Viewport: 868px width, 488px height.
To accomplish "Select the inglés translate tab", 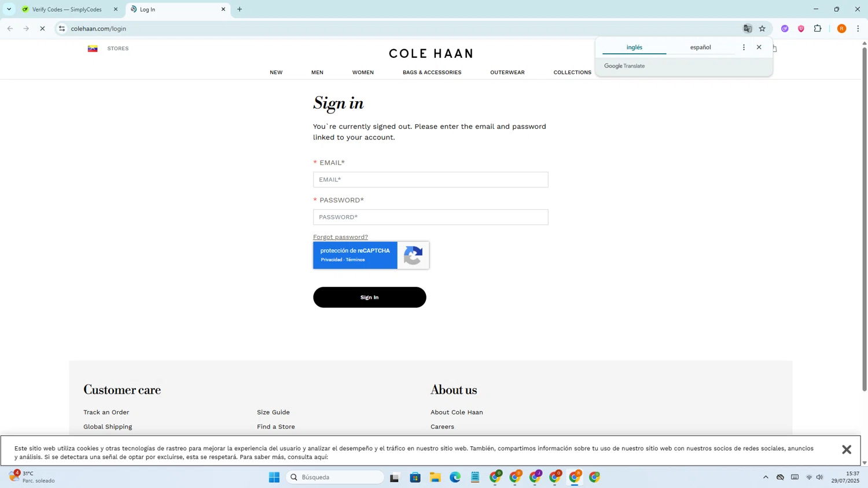I will (634, 47).
